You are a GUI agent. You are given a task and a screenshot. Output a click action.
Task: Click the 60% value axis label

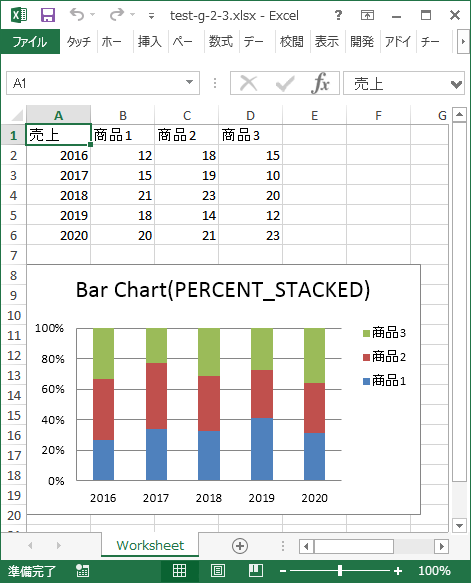53,389
